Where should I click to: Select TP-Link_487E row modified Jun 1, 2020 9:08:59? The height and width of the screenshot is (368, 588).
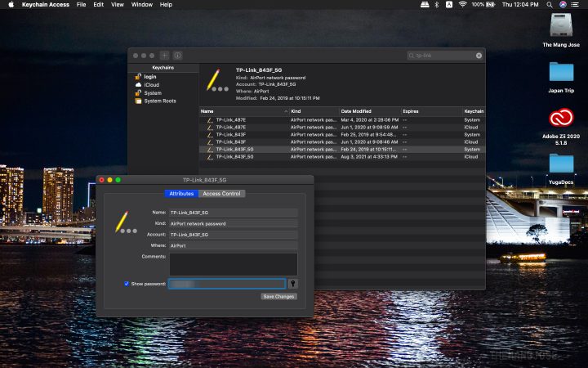click(342, 128)
